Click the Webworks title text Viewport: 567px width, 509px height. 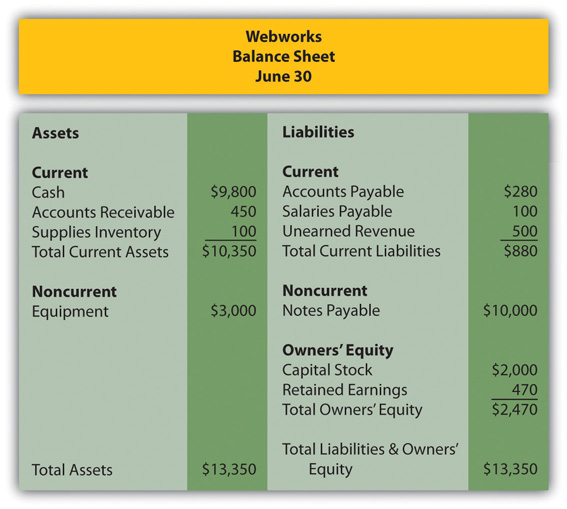[x=284, y=37]
